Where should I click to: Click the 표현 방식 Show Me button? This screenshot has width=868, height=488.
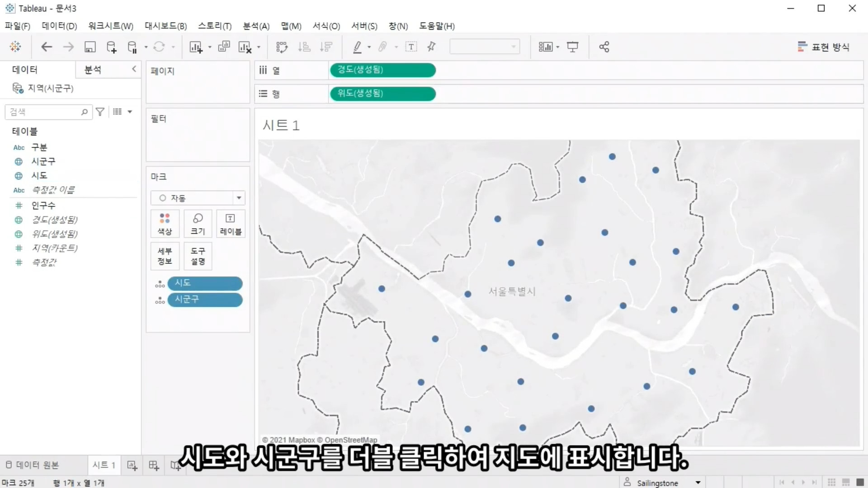tap(823, 47)
